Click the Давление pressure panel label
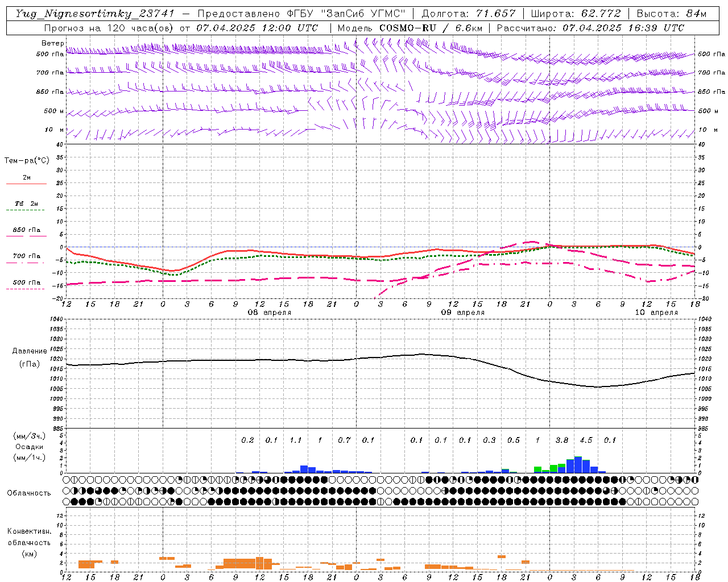The height and width of the screenshot is (582, 728). tap(30, 351)
